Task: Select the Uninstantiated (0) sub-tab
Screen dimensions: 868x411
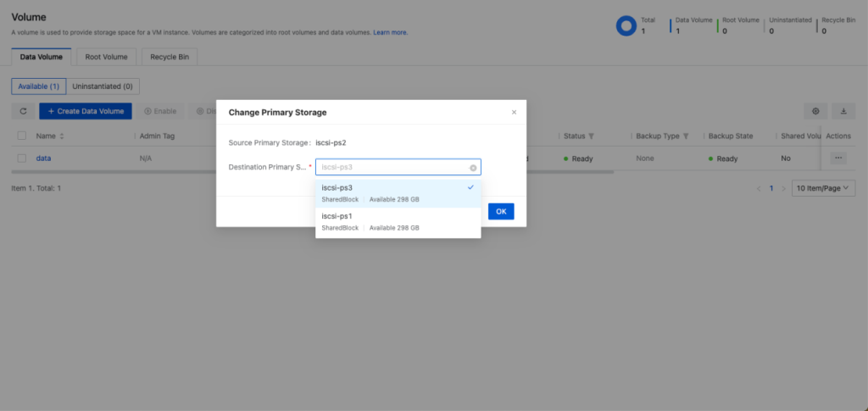Action: click(103, 86)
